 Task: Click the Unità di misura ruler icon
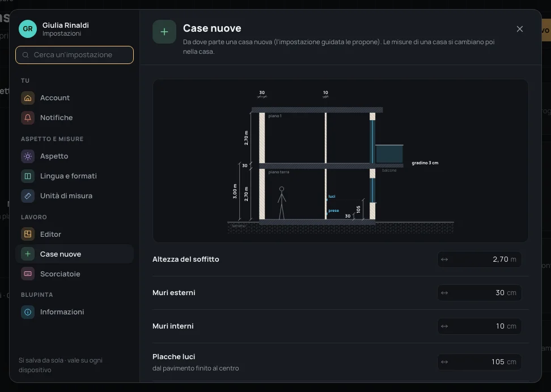28,196
